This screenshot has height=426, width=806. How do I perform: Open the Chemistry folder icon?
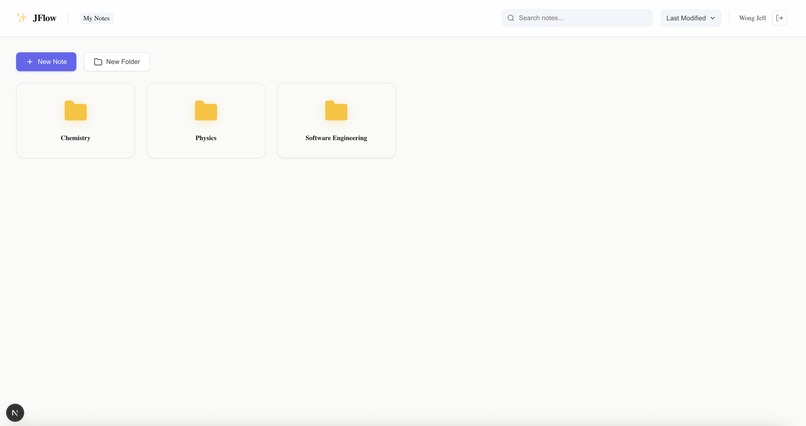coord(76,110)
